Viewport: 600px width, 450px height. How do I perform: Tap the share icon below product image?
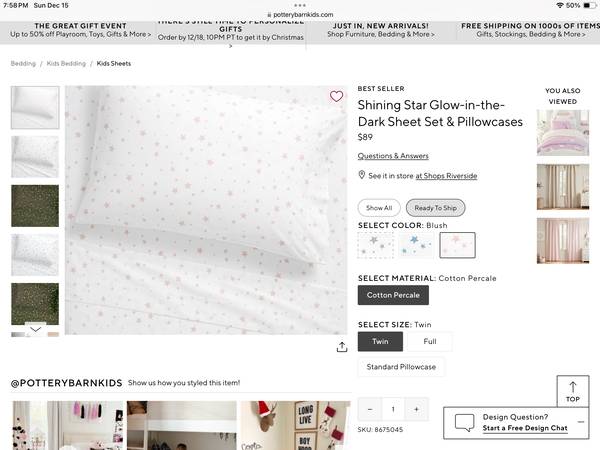pos(342,347)
